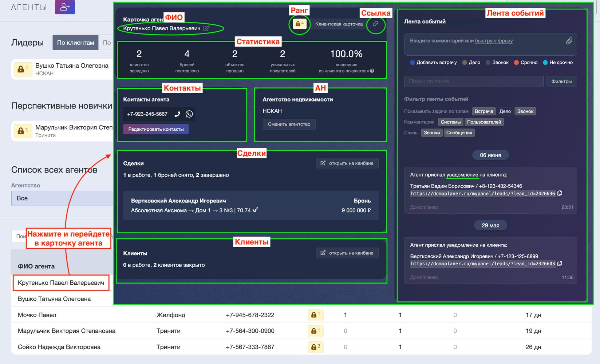Select Звонок option under comment field
Image resolution: width=600 pixels, height=364 pixels.
[497, 62]
